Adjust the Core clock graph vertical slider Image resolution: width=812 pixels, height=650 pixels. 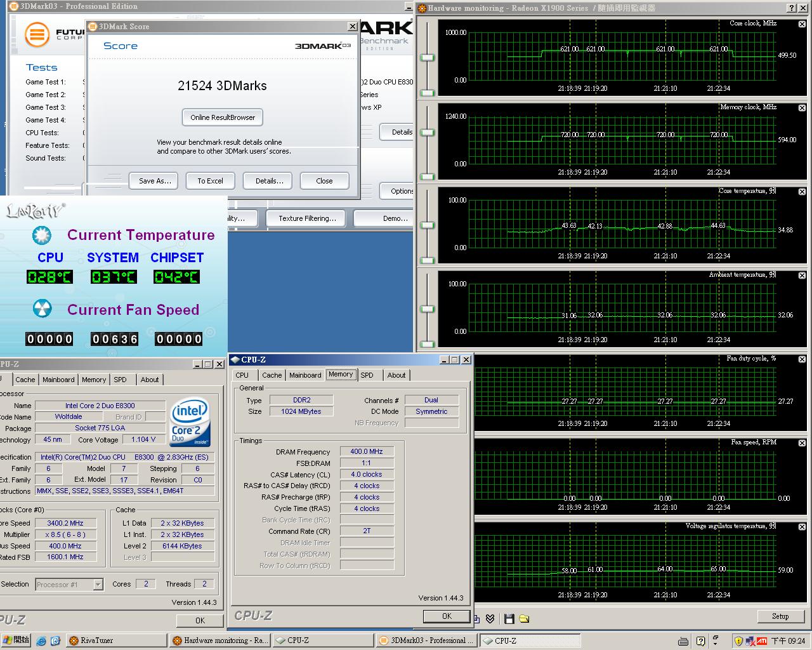point(428,58)
